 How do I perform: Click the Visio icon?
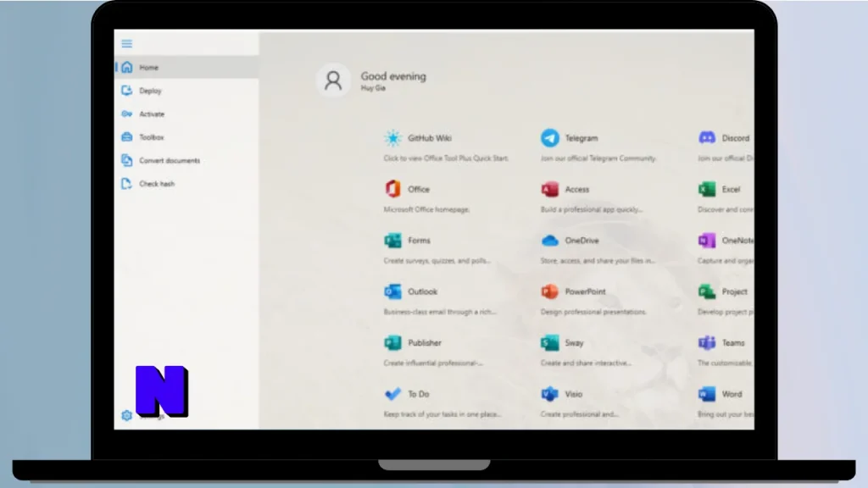coord(549,393)
